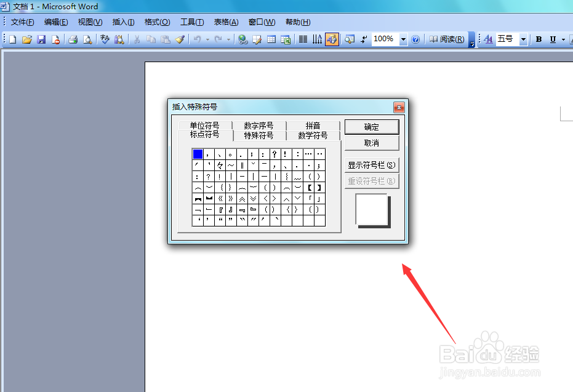Click the 显示符号栏 button
This screenshot has height=392, width=573.
372,165
